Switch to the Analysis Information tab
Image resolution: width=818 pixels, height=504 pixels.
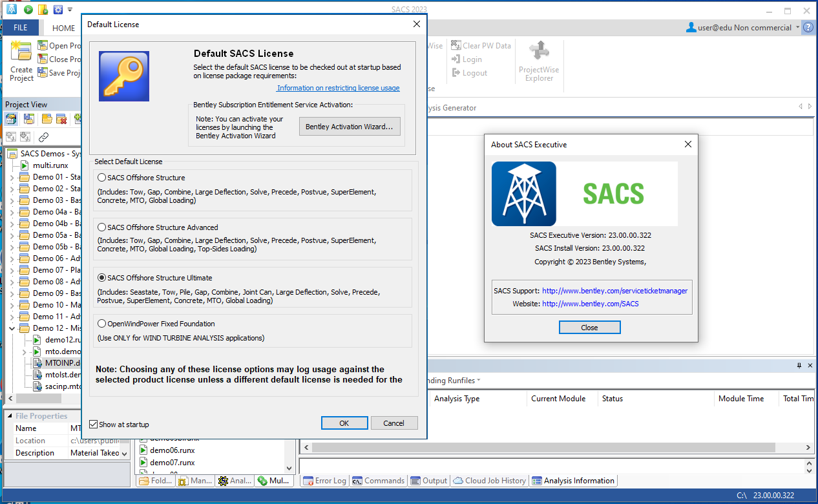point(574,481)
